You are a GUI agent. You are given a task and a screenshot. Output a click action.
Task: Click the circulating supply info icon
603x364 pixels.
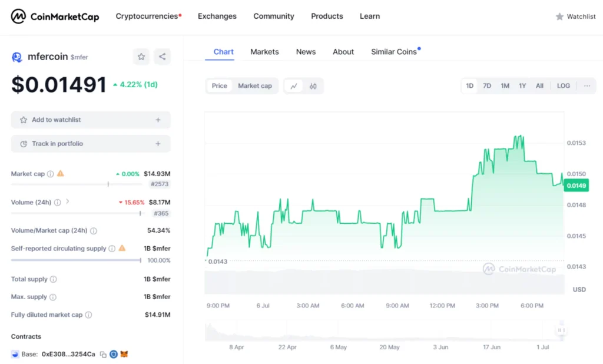coord(112,249)
